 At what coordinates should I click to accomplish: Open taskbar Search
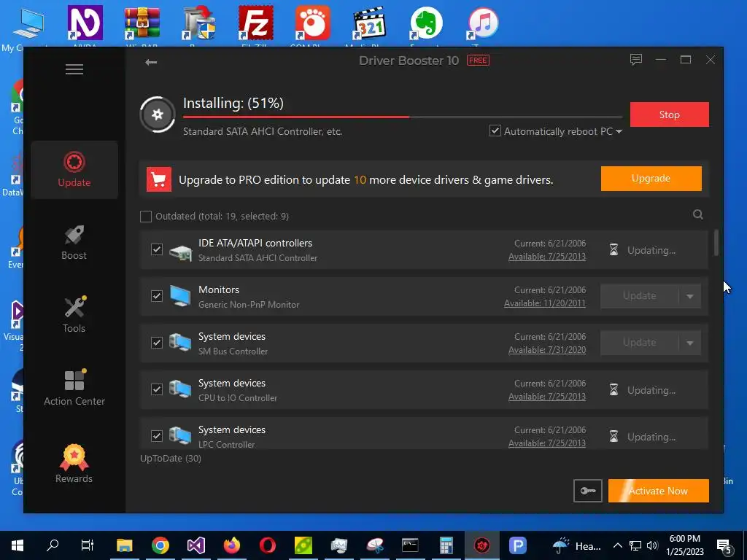[53, 545]
